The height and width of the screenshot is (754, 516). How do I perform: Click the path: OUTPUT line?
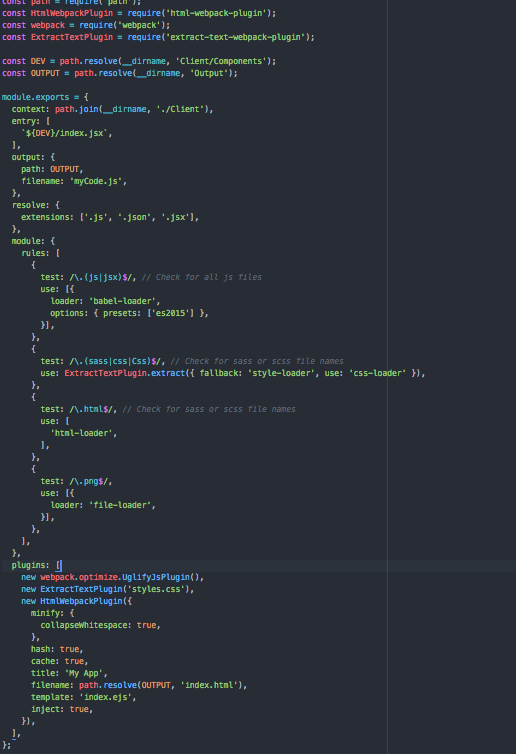52,169
